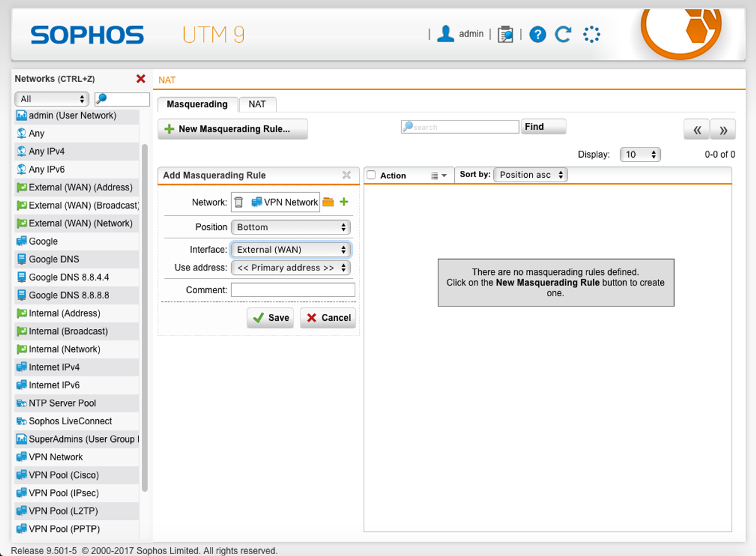Viewport: 756px width, 556px height.
Task: Click interface icon of External (WAN) (Address)
Action: pos(21,187)
